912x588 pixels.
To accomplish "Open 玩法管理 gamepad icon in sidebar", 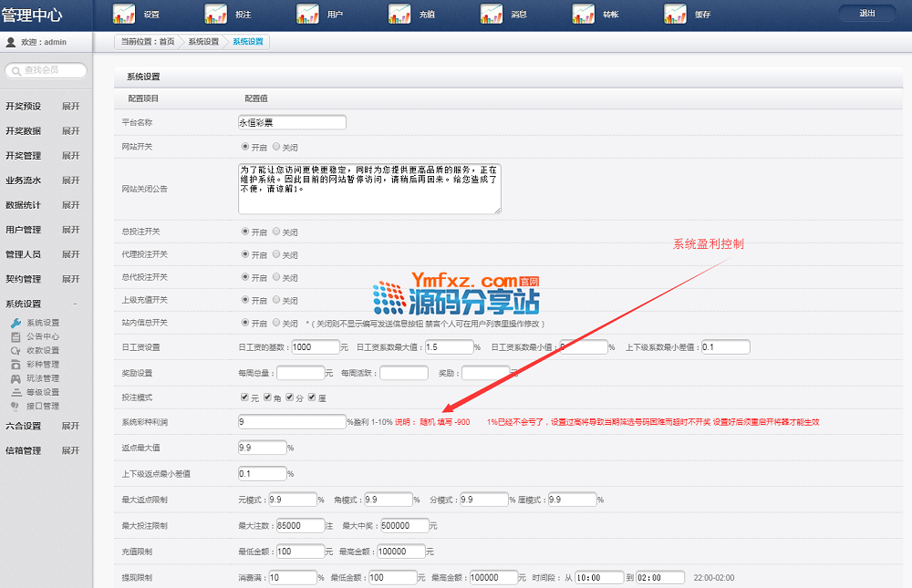I will (16, 378).
